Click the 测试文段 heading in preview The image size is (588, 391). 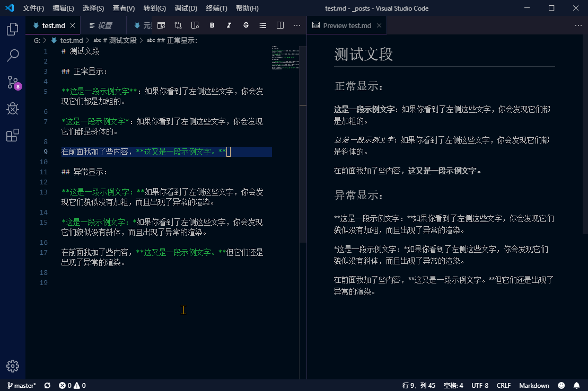click(363, 55)
